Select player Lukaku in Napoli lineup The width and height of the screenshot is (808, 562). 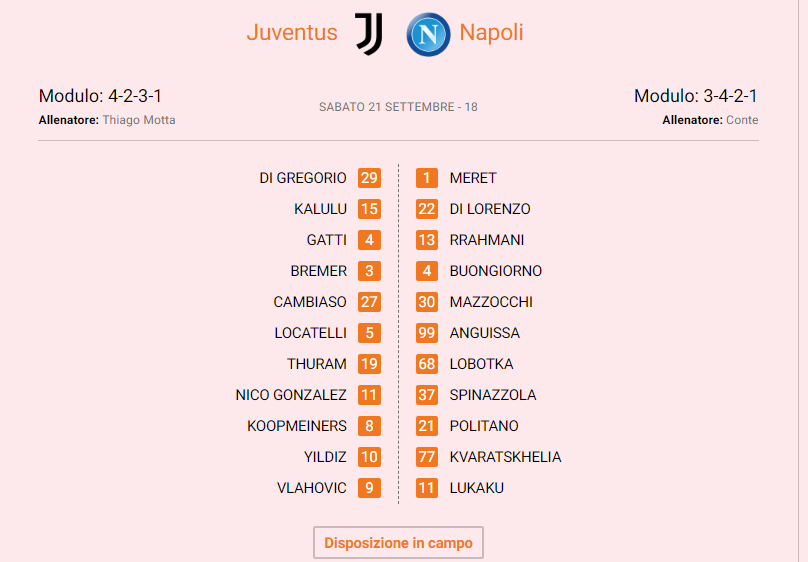point(476,488)
